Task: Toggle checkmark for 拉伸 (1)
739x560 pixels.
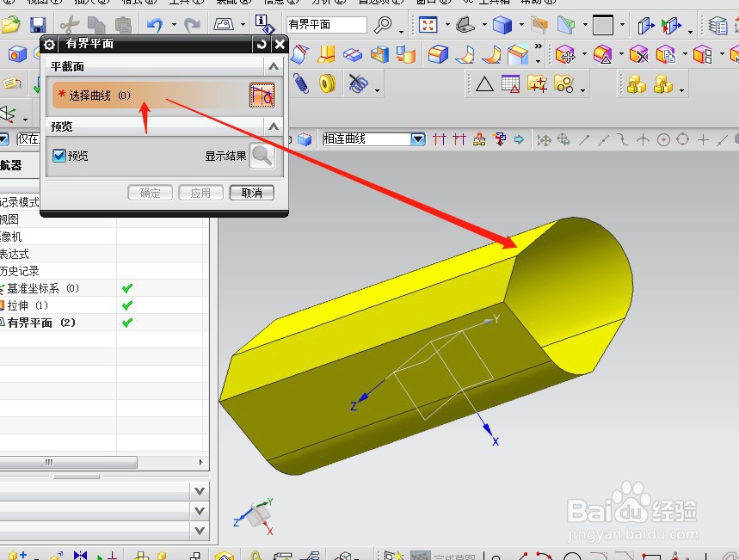Action: click(127, 305)
